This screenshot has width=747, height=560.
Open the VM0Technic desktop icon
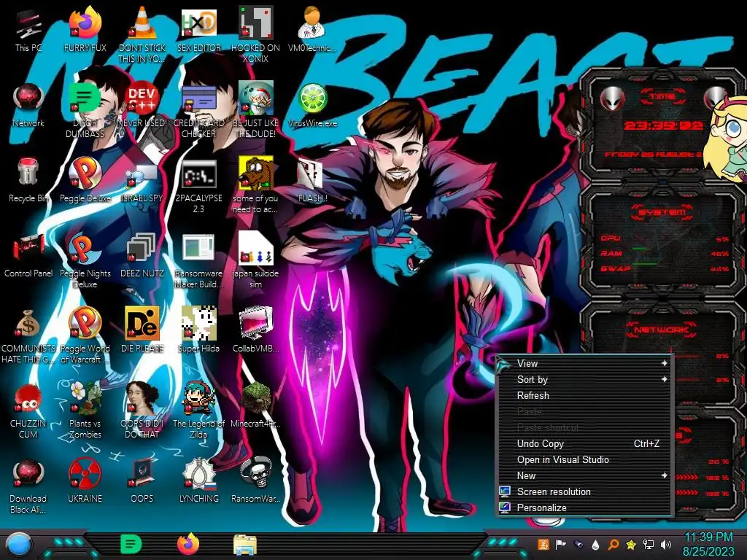[x=312, y=29]
